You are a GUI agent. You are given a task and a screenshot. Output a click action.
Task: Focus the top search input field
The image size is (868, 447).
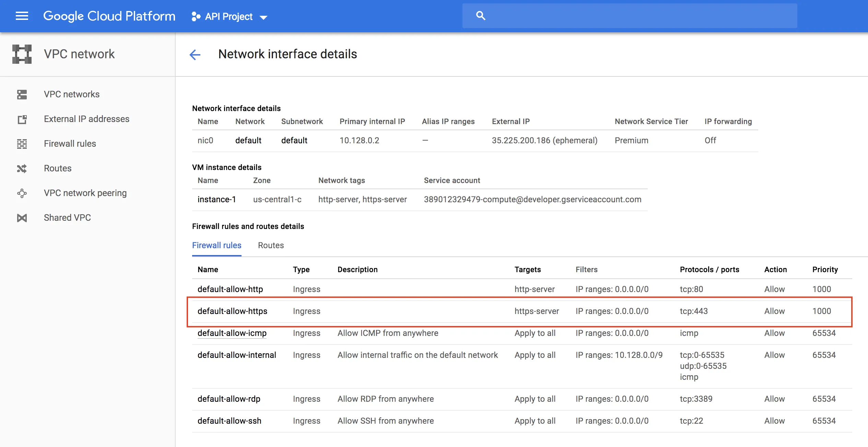point(638,16)
